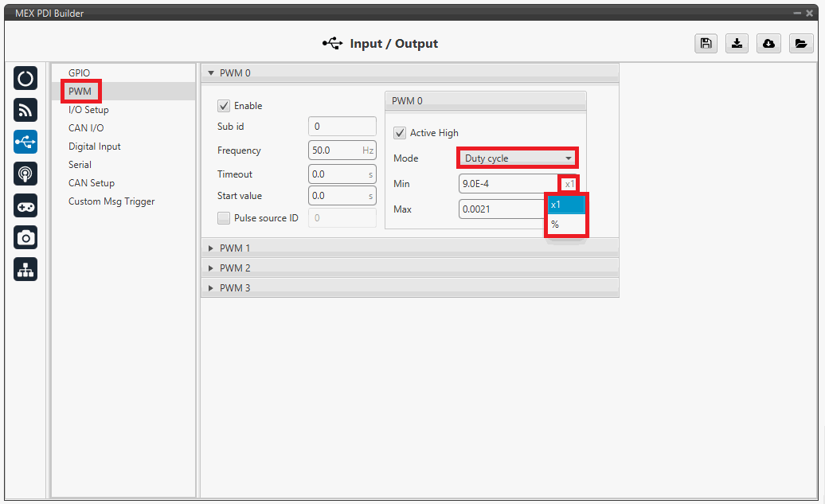Open the RSS-style communications sidebar icon

pos(25,111)
